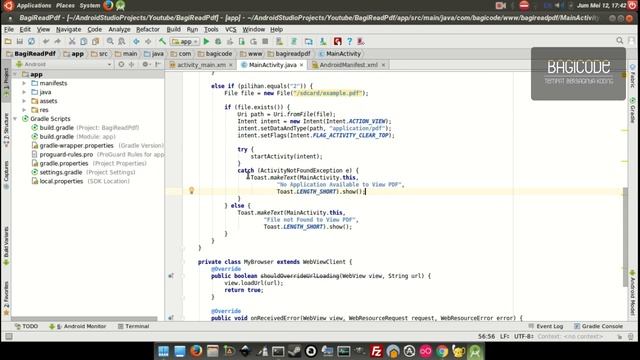The height and width of the screenshot is (360, 640).
Task: Toggle the Favorites side panel
Action: (6, 298)
